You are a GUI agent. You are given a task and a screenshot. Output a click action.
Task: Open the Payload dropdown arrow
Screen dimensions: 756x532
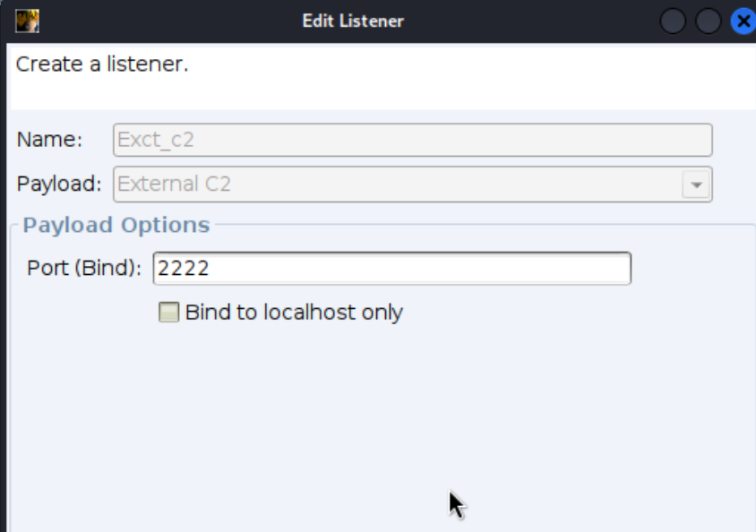point(696,184)
